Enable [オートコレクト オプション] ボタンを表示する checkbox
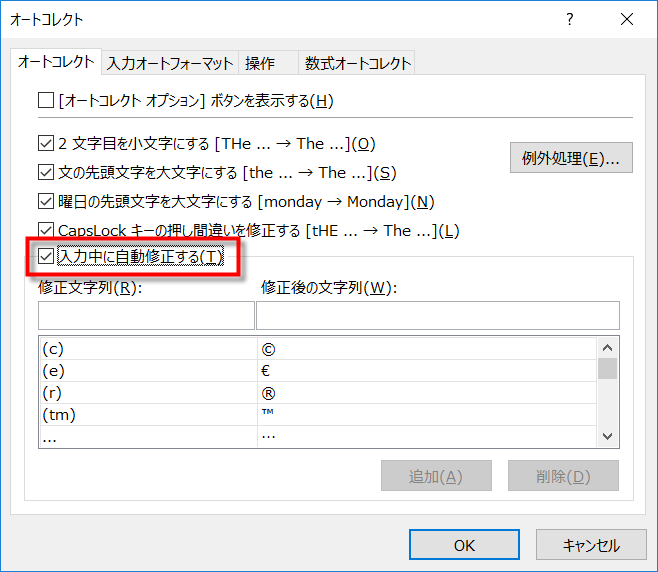This screenshot has height=572, width=658. click(45, 100)
